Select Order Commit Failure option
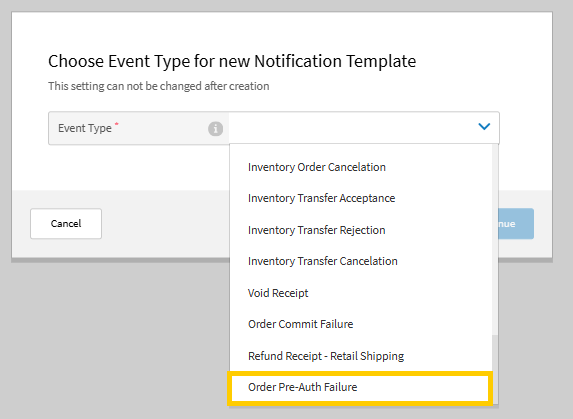Viewport: 573px width, 419px height. tap(360, 324)
